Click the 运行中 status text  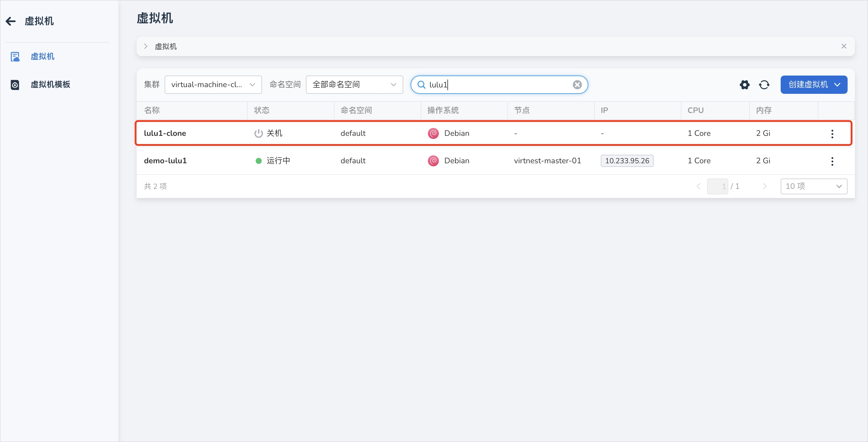tap(278, 161)
